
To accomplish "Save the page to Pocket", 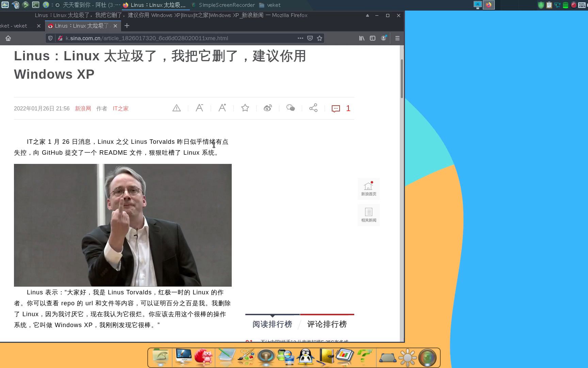I will tap(310, 38).
